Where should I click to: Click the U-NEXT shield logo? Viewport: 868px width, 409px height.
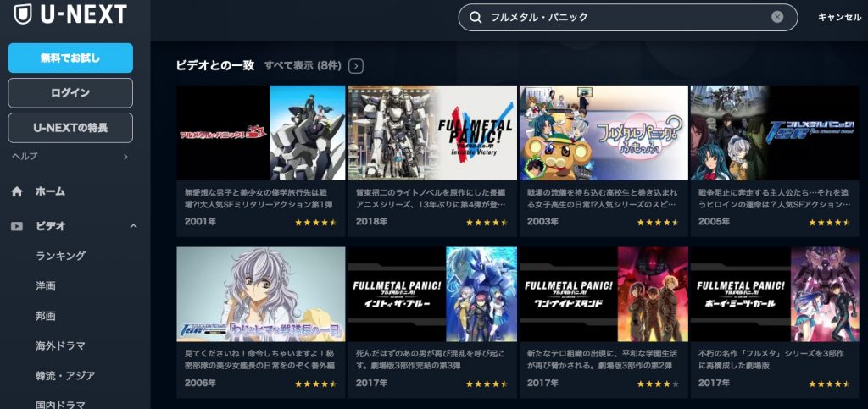(x=23, y=14)
